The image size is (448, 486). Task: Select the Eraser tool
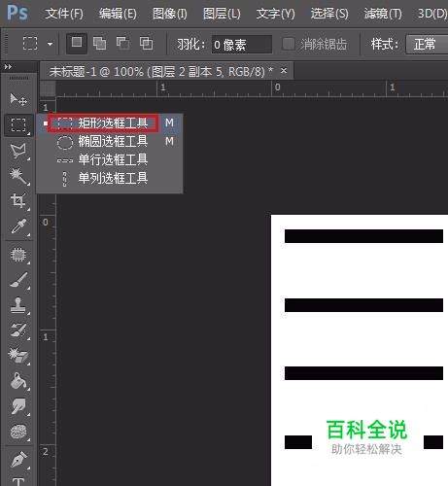pos(18,356)
